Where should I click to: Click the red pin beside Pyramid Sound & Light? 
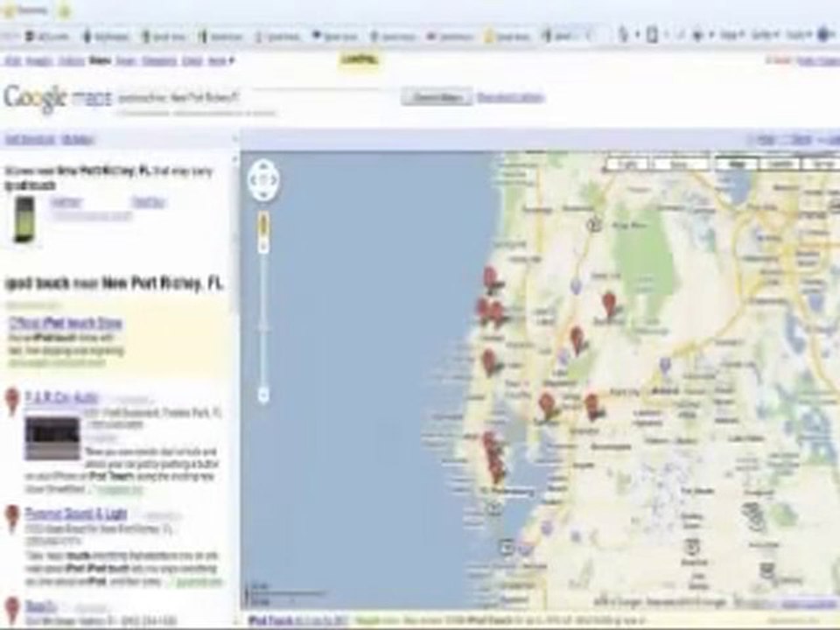(x=11, y=517)
